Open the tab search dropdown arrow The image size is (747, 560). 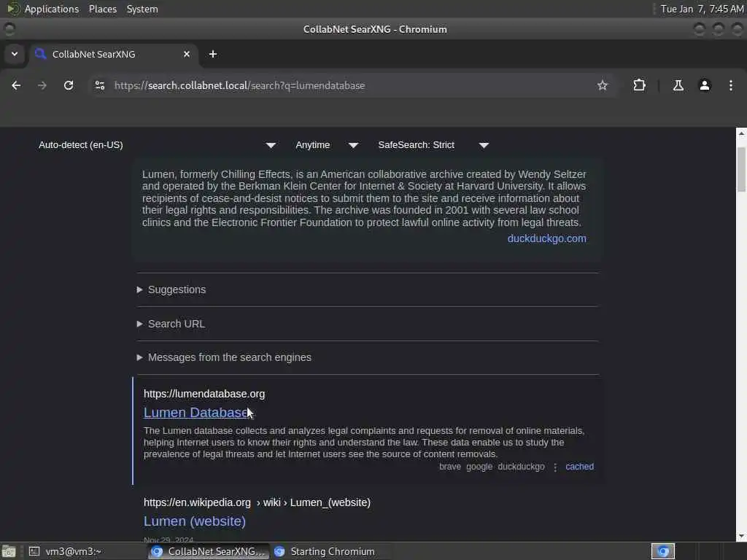(15, 54)
